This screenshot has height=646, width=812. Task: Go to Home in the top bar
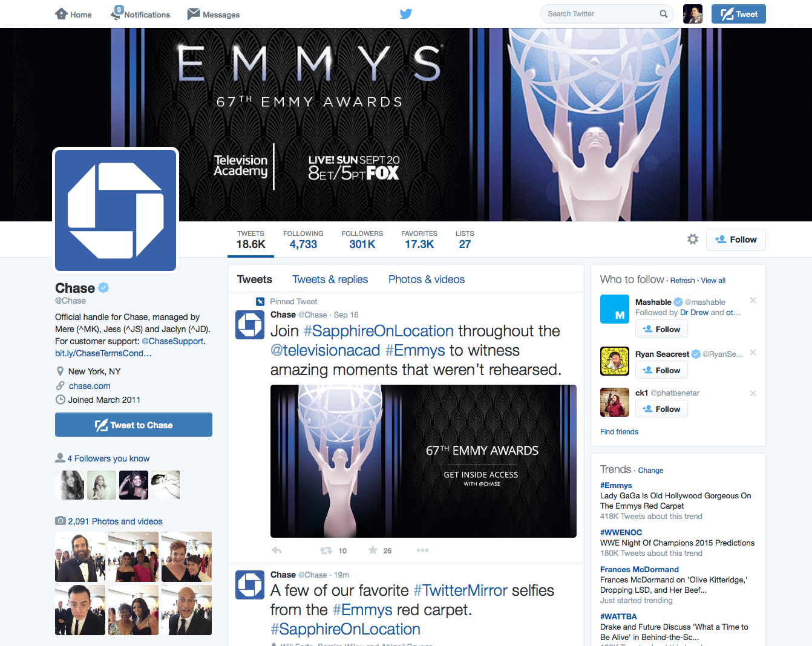coord(73,14)
